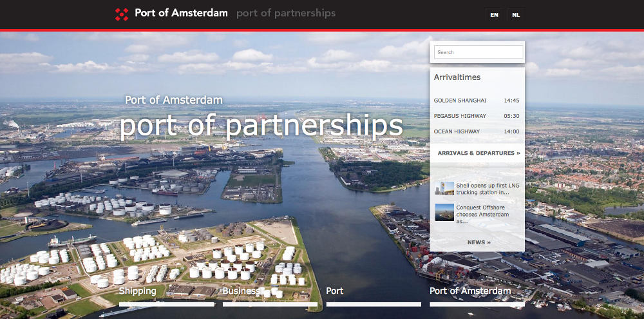644x319 pixels.
Task: Read the Shell opens up first LNG news
Action: coord(488,189)
